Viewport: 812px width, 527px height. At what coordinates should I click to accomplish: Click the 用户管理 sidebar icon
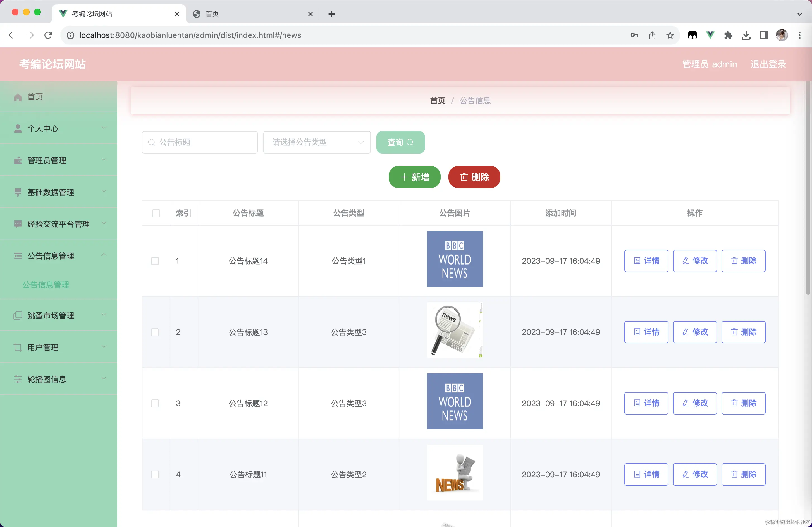click(x=18, y=347)
